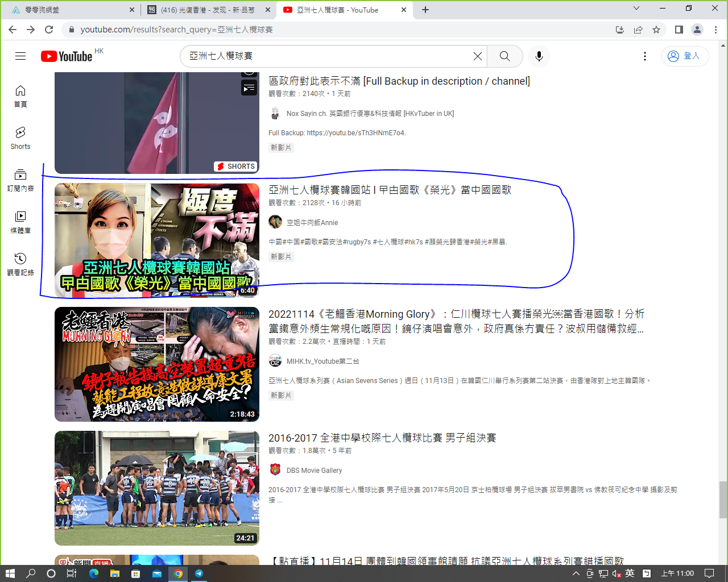Show hidden system tray icons
Viewport: 728px width, 582px height.
click(x=576, y=573)
